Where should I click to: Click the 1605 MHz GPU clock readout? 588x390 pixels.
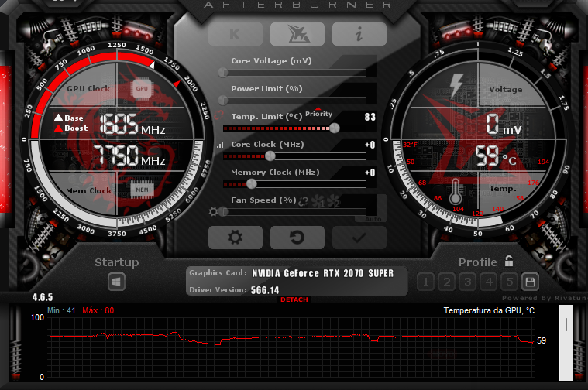point(132,125)
